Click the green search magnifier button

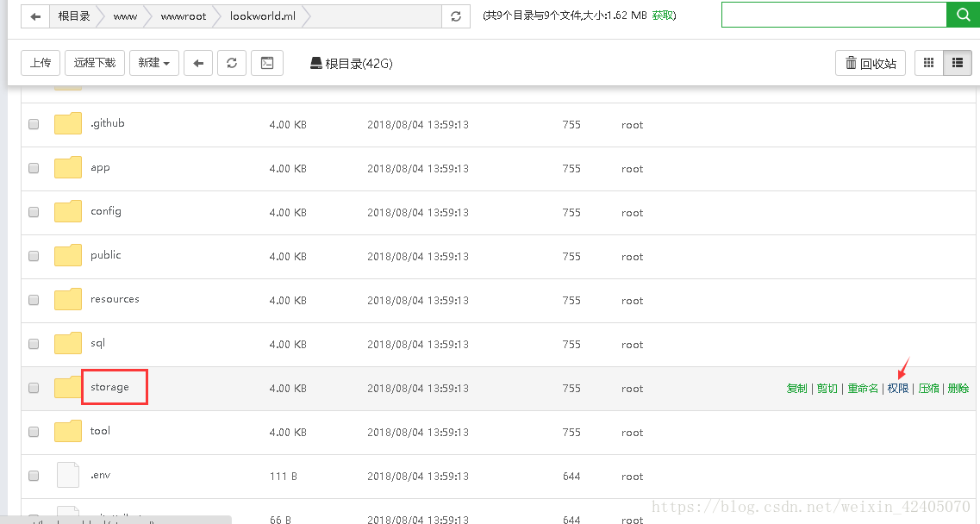click(x=963, y=15)
